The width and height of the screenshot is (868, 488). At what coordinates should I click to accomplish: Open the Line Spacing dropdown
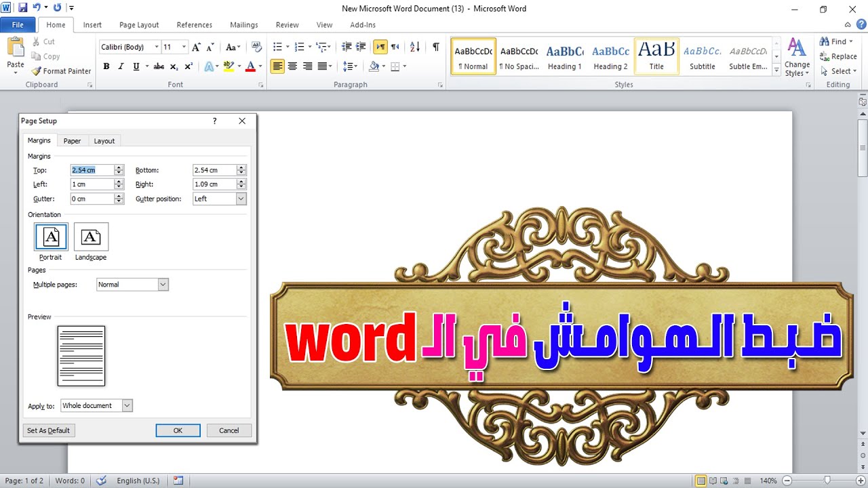click(350, 66)
